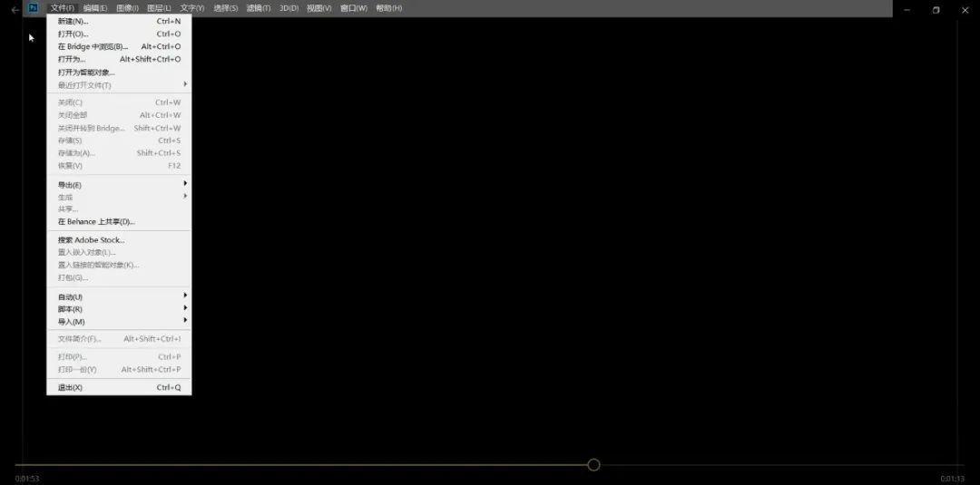Screen dimensions: 980x485
Task: Select 在 Bridge 中浏览(B)...
Action: click(93, 46)
